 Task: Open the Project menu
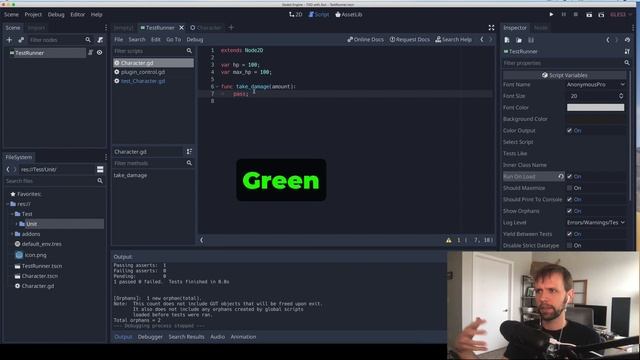(x=33, y=14)
